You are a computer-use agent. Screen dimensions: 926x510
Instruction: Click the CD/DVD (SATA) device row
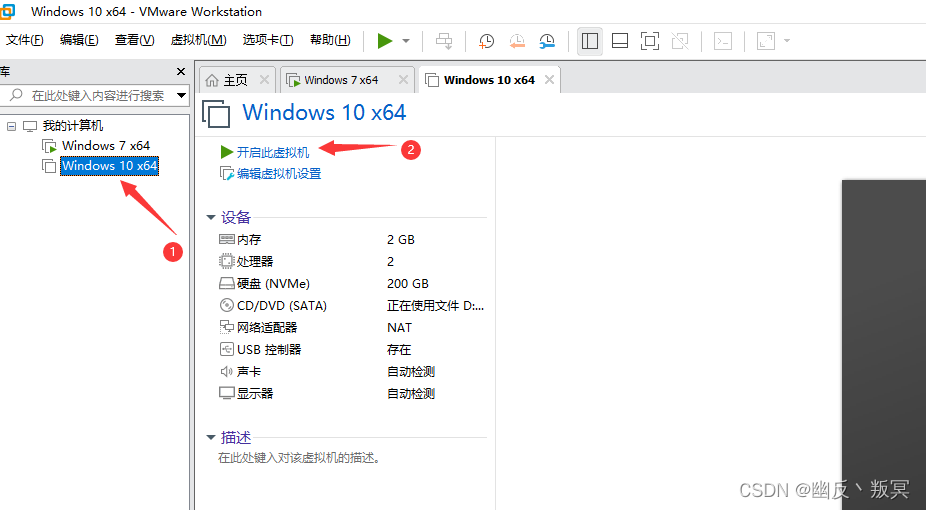pyautogui.click(x=352, y=306)
